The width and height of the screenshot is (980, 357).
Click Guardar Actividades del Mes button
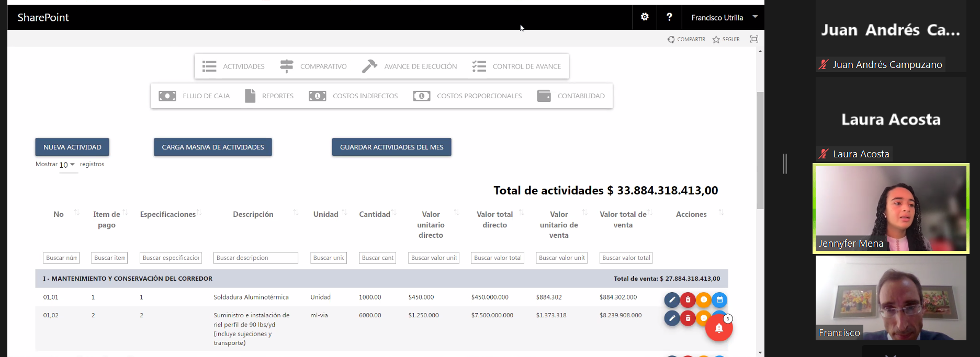pos(392,147)
